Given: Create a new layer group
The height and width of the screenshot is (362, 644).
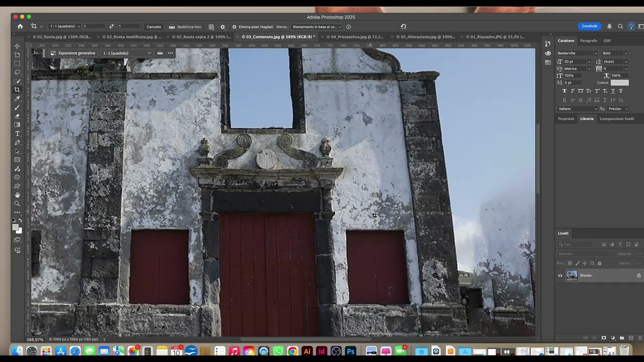Looking at the screenshot, I should click(x=622, y=338).
